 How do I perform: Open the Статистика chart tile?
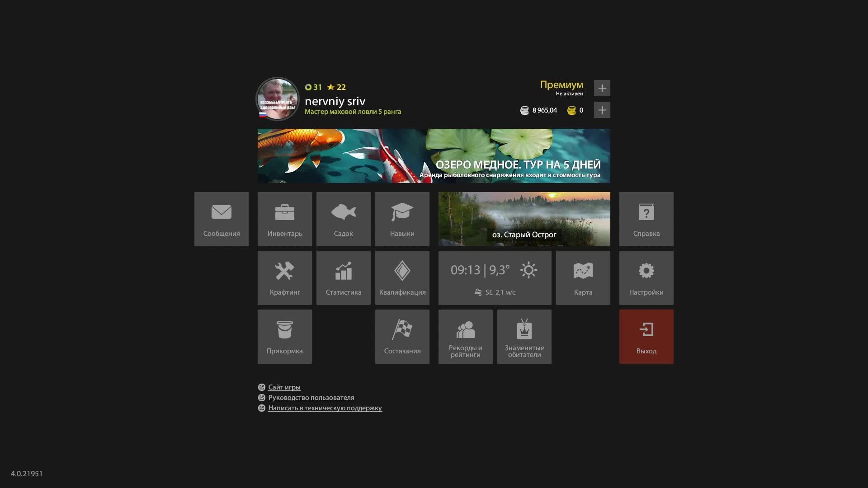[344, 278]
